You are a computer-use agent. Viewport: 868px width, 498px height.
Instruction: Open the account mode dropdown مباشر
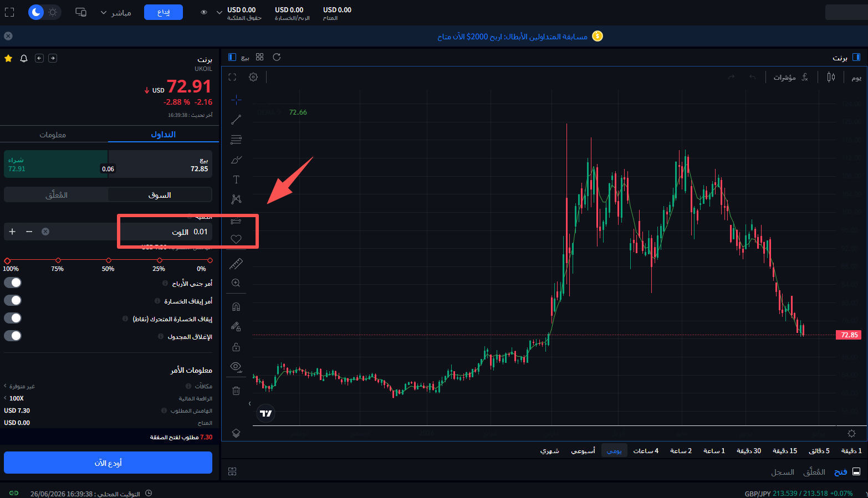[115, 12]
